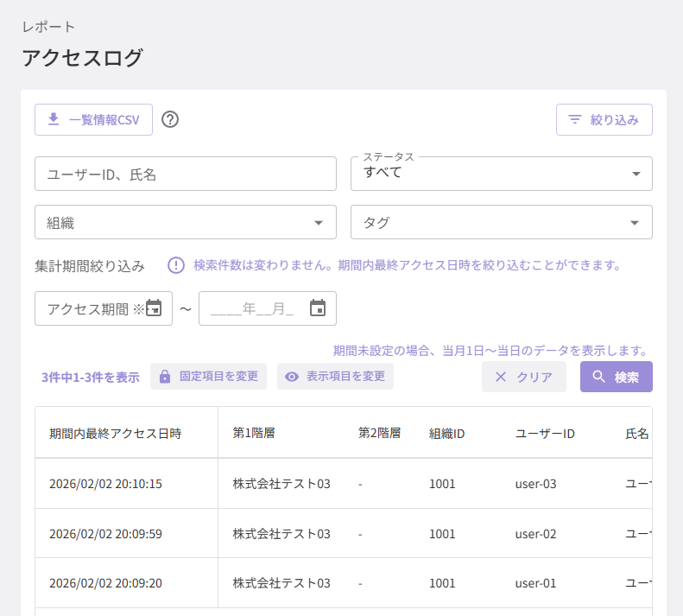Click the 氏名 column header
The width and height of the screenshot is (683, 616).
tap(637, 434)
